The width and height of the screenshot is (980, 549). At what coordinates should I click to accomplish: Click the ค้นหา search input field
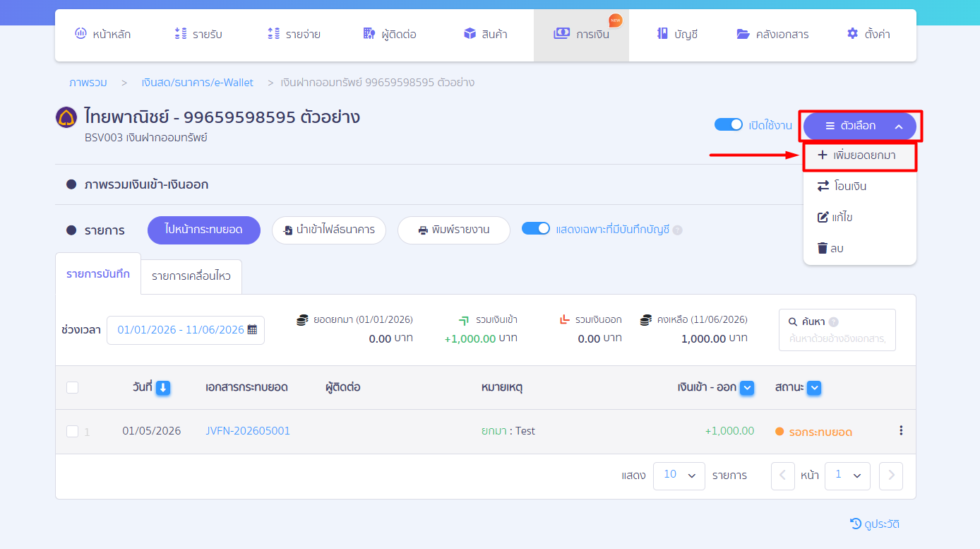pyautogui.click(x=837, y=340)
